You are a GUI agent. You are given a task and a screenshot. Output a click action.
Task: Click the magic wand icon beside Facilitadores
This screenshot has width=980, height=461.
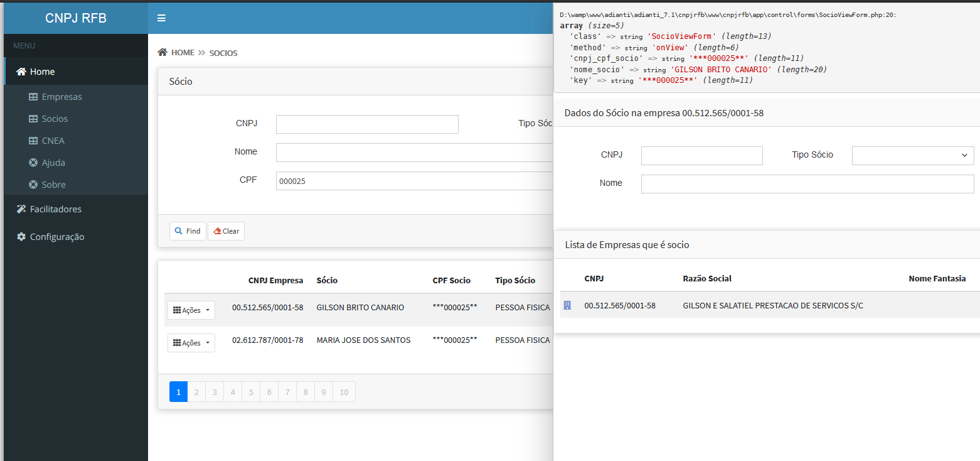[21, 209]
